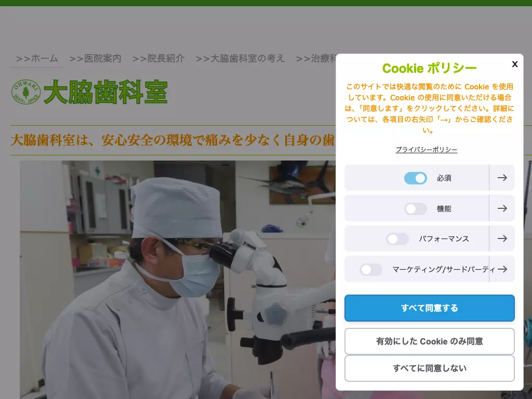Expand details arrow for 必須 row
The image size is (532, 399).
(x=502, y=178)
